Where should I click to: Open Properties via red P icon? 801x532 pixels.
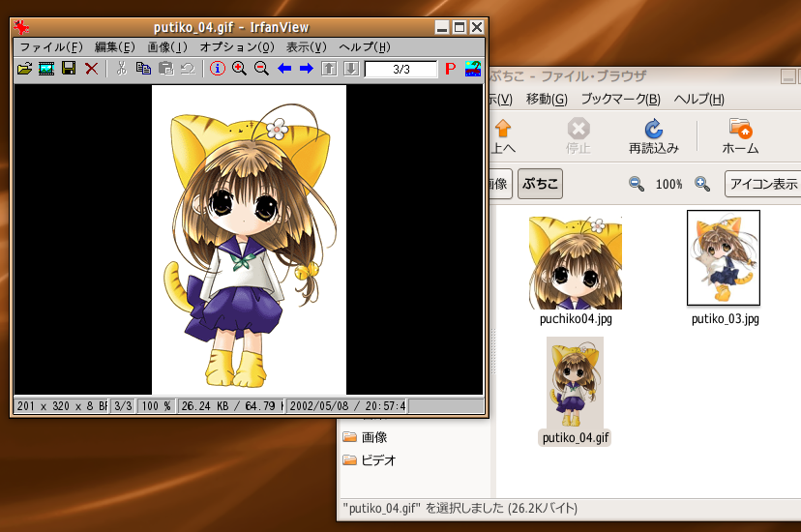coord(450,69)
